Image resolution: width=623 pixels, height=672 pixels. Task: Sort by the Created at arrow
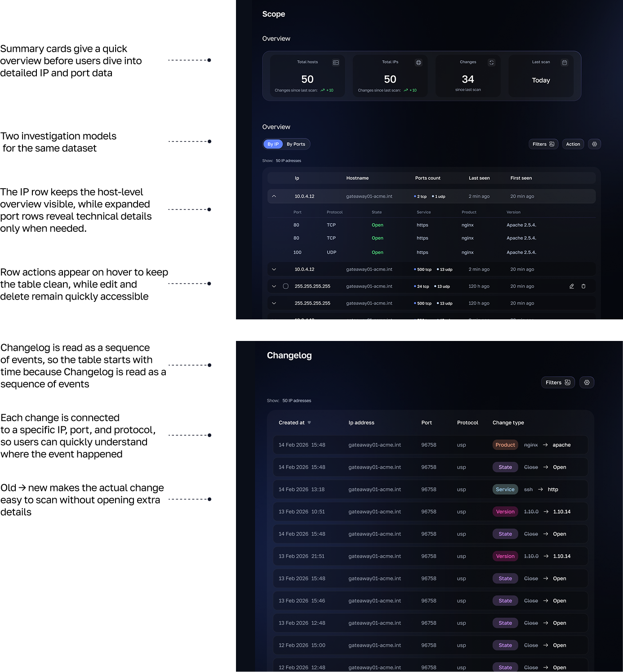(x=309, y=423)
